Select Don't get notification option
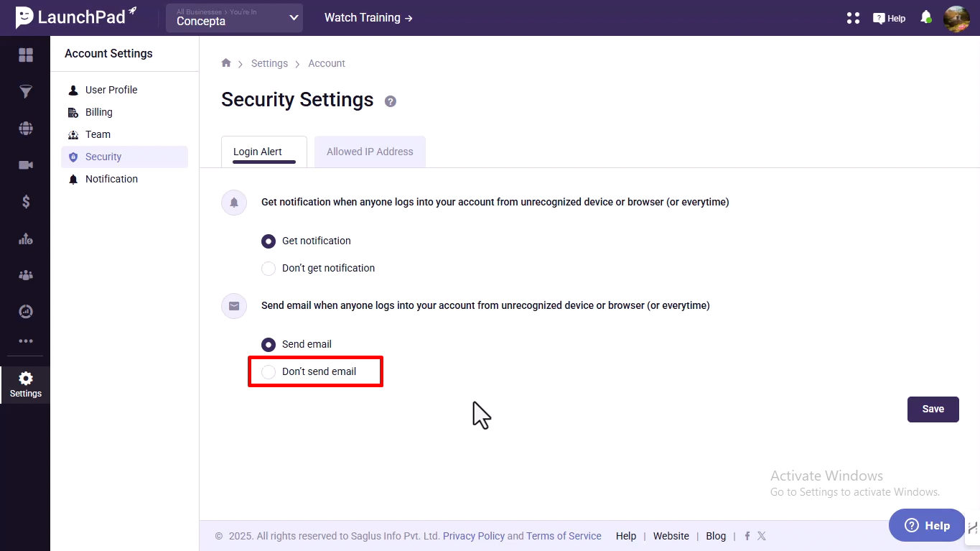 pos(269,269)
